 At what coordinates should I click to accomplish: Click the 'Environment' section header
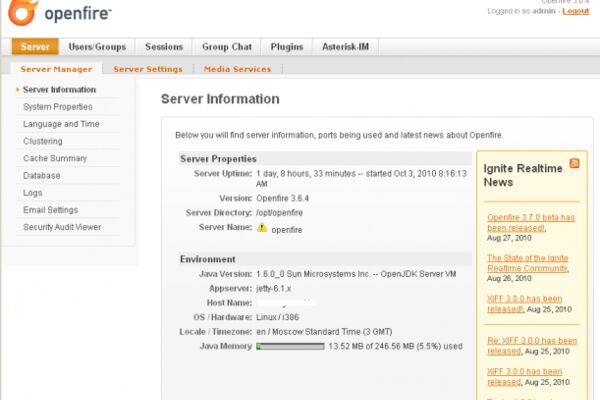click(x=207, y=259)
